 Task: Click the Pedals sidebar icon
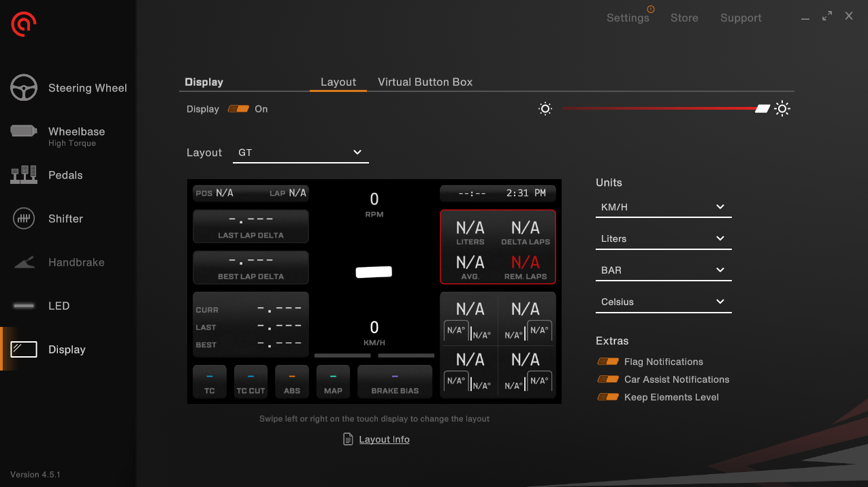coord(24,175)
